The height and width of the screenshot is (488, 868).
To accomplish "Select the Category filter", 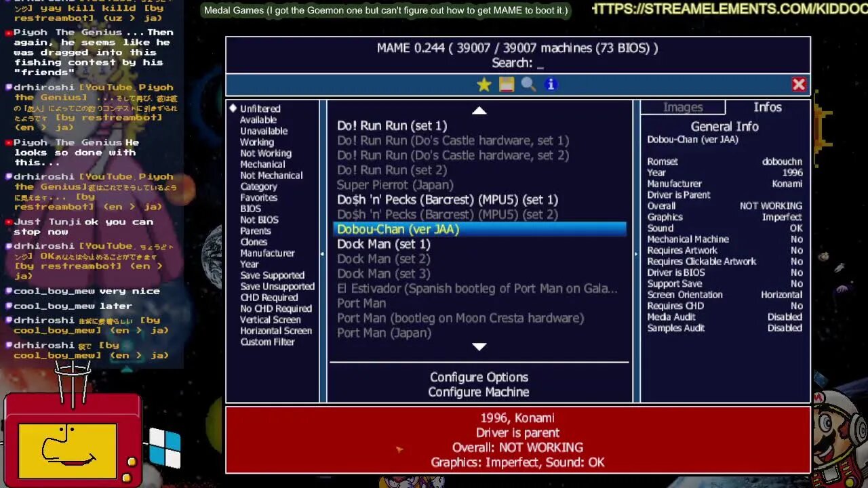I will (259, 186).
